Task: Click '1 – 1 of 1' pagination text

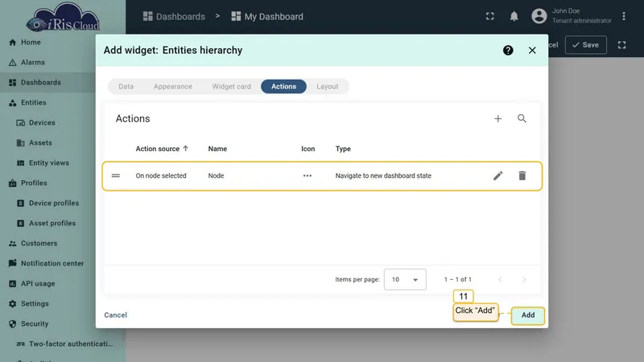Action: [457, 279]
